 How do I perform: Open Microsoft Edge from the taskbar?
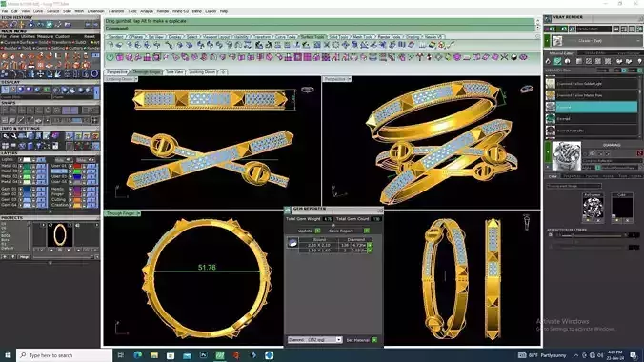137,355
